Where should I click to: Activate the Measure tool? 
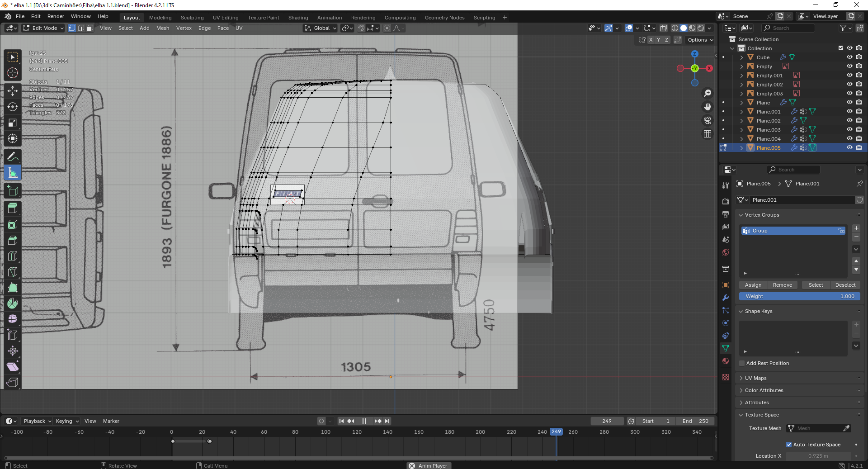pyautogui.click(x=13, y=173)
